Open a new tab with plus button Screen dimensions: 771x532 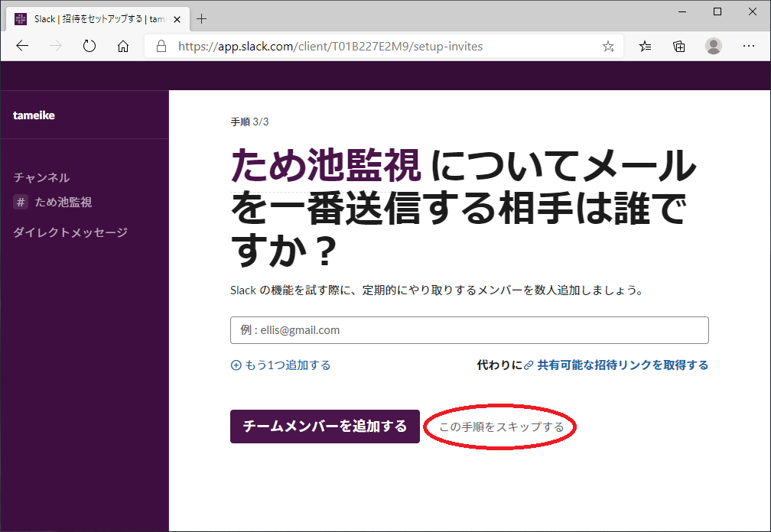point(202,19)
